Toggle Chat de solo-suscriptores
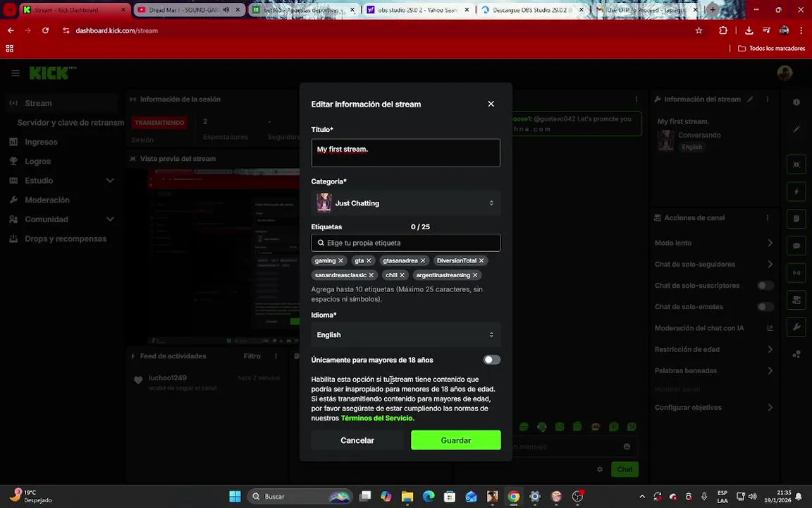812x508 pixels. (x=765, y=286)
